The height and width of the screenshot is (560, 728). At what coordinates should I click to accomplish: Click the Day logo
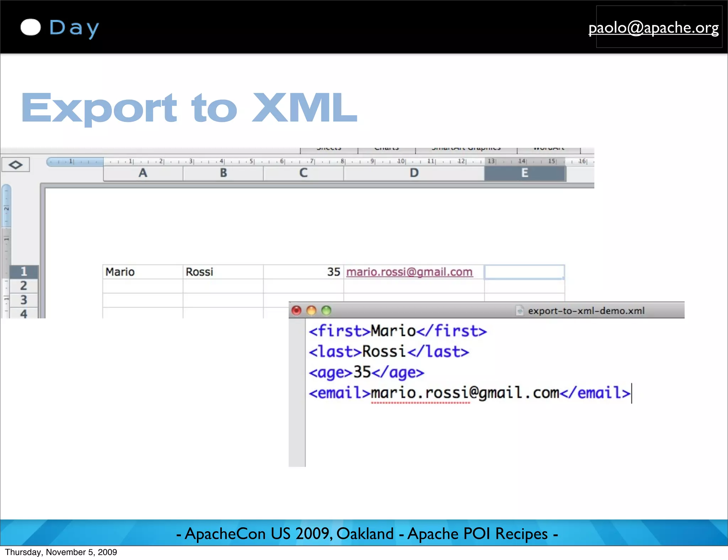pos(60,28)
